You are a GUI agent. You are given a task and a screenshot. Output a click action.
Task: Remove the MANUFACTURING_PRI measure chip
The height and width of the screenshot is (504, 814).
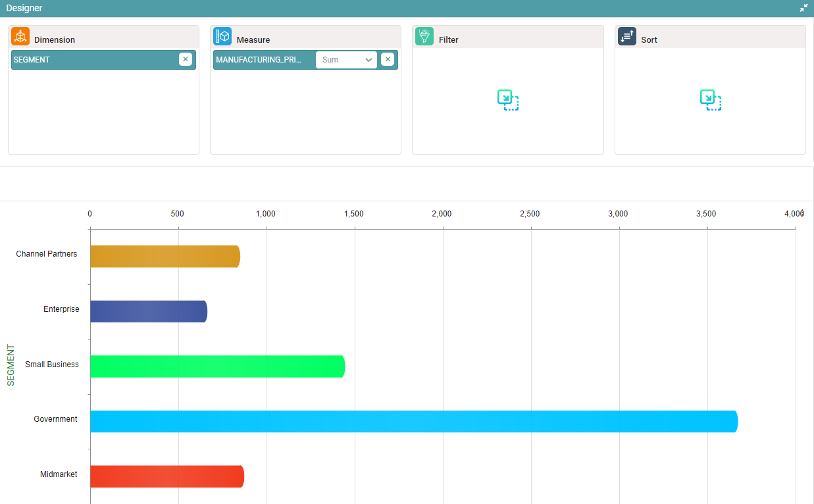pos(388,59)
